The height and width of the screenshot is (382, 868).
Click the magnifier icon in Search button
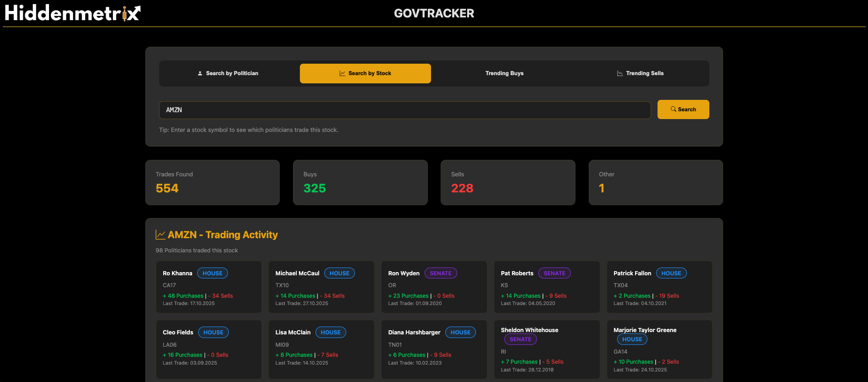(673, 109)
